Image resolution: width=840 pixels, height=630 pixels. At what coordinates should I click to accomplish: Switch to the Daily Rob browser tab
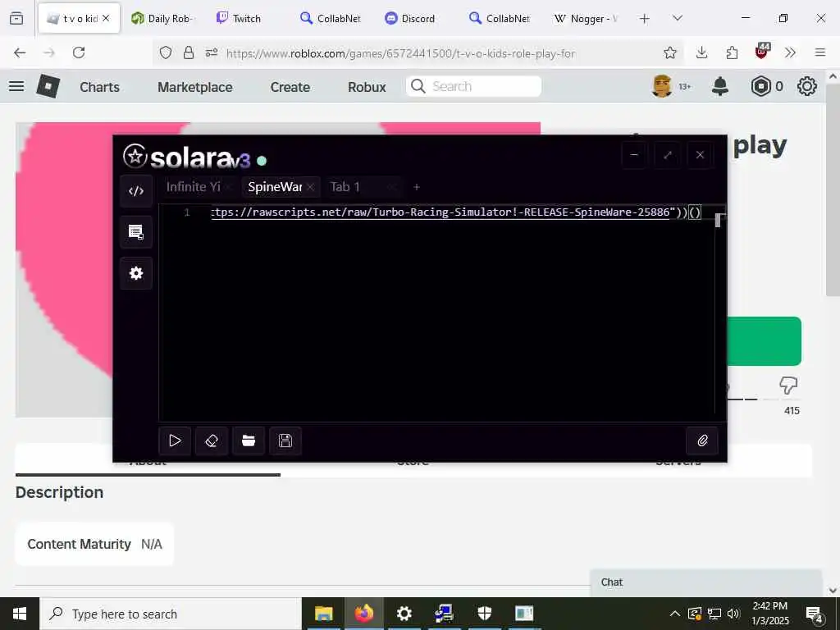pos(163,18)
